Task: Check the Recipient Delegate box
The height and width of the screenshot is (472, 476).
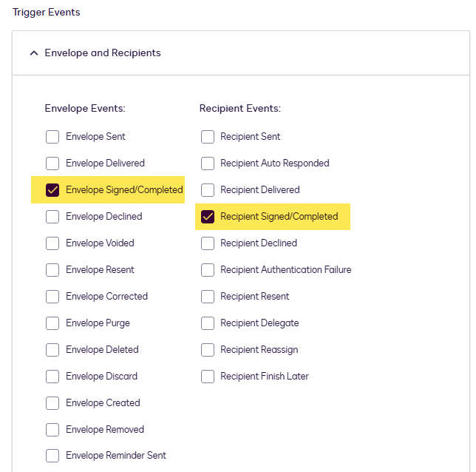Action: coord(208,323)
